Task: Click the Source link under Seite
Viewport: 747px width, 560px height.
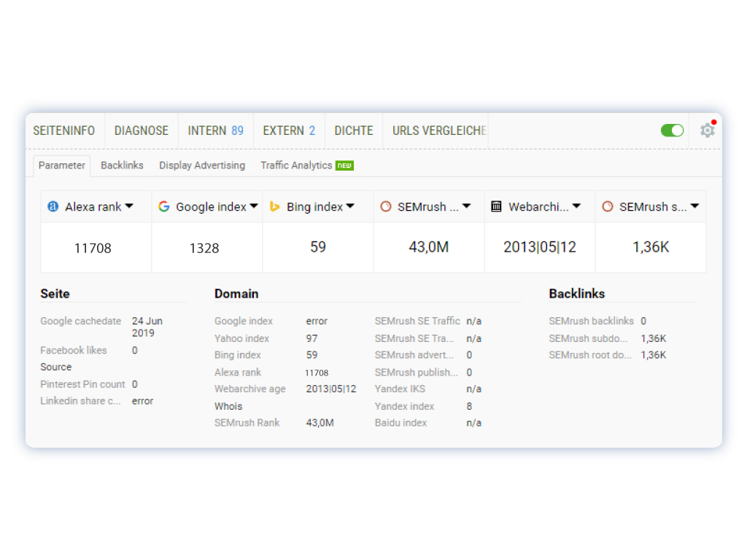Action: click(x=55, y=367)
